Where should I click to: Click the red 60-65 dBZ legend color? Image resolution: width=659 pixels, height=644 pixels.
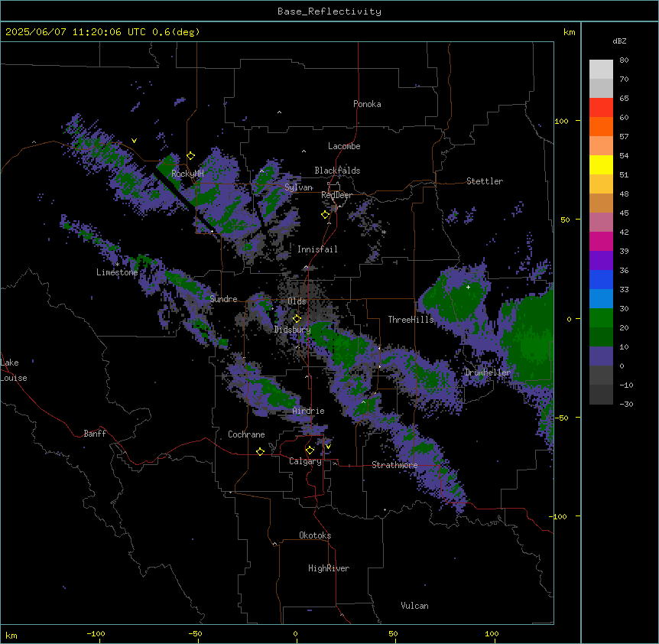(x=601, y=108)
